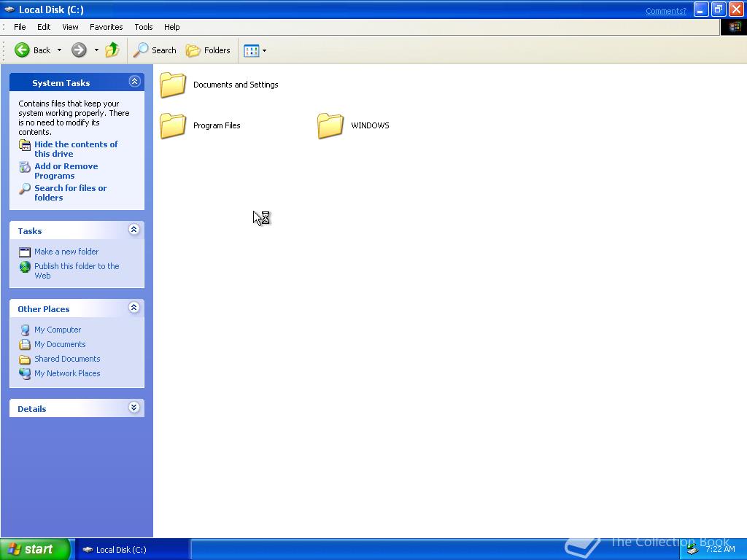Viewport: 747px width, 560px height.
Task: Minimize the Local Disk (C:) window
Action: [701, 9]
